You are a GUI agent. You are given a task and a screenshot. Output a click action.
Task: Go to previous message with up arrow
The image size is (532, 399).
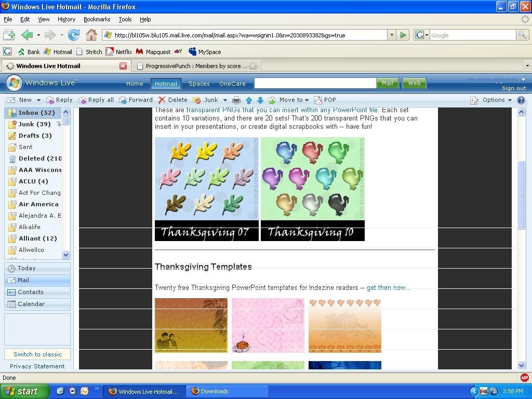pyautogui.click(x=249, y=100)
